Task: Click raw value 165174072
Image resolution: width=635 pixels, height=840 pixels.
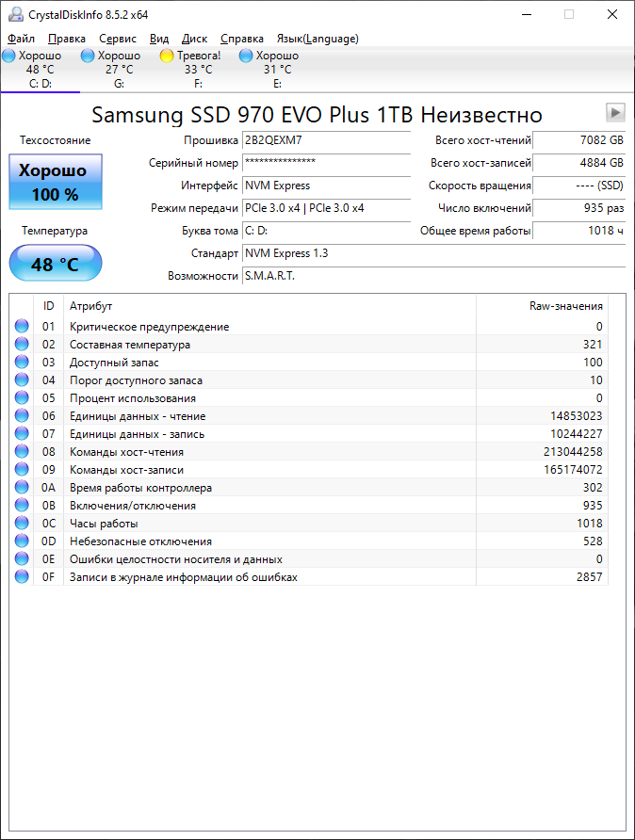Action: pyautogui.click(x=573, y=470)
